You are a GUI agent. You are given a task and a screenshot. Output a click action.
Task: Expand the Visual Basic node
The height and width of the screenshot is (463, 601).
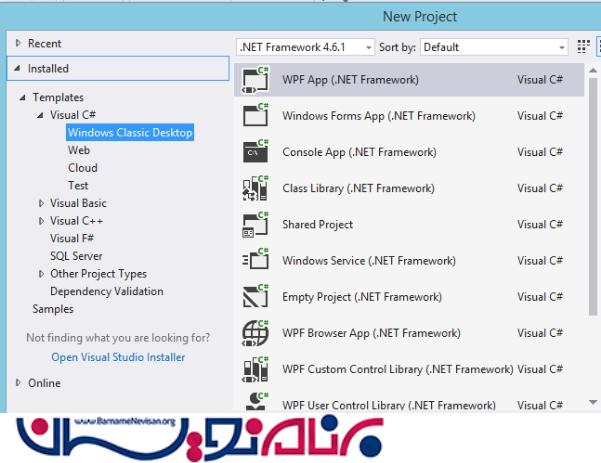pos(41,203)
